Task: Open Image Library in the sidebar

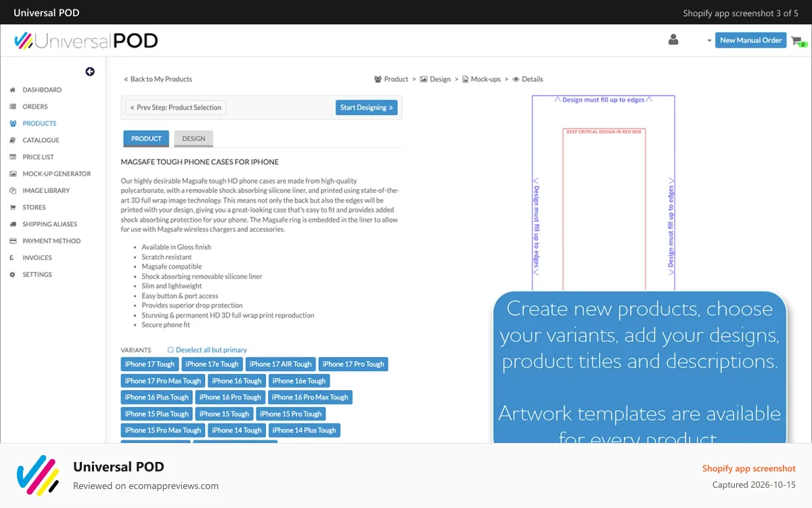Action: (46, 190)
